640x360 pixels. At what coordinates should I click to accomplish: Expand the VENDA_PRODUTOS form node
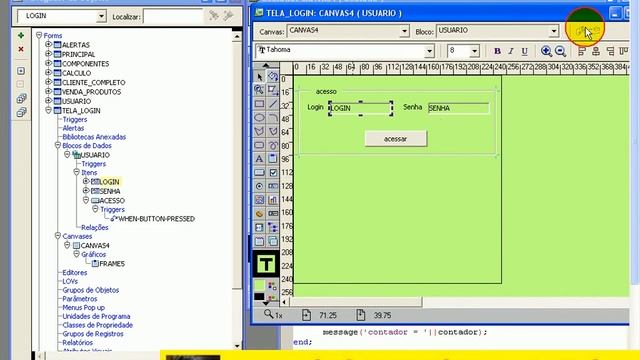(48, 91)
